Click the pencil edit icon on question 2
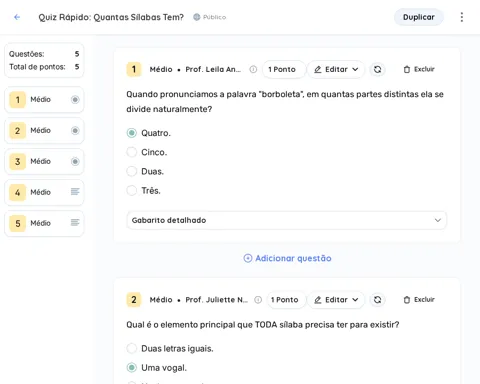480x384 pixels. [x=318, y=300]
